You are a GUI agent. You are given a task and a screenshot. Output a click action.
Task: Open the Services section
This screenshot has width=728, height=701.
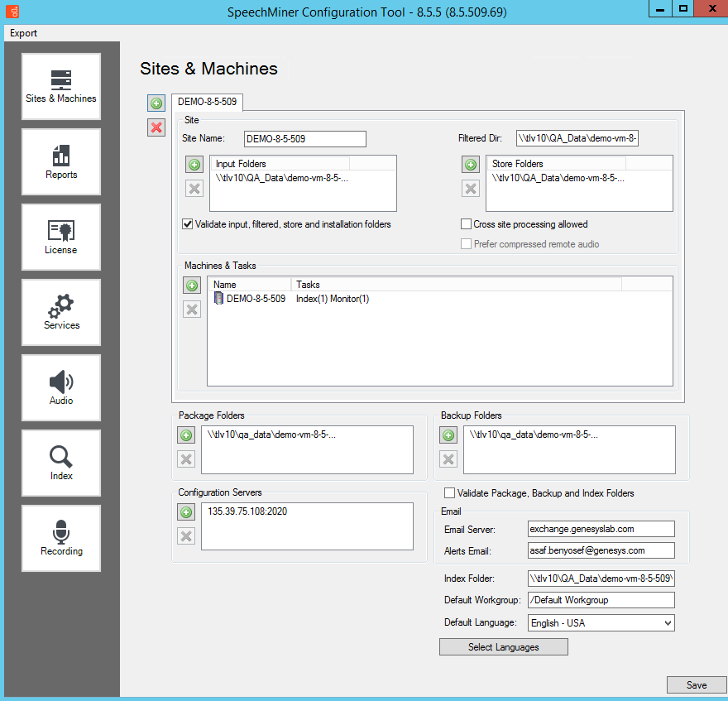click(61, 312)
